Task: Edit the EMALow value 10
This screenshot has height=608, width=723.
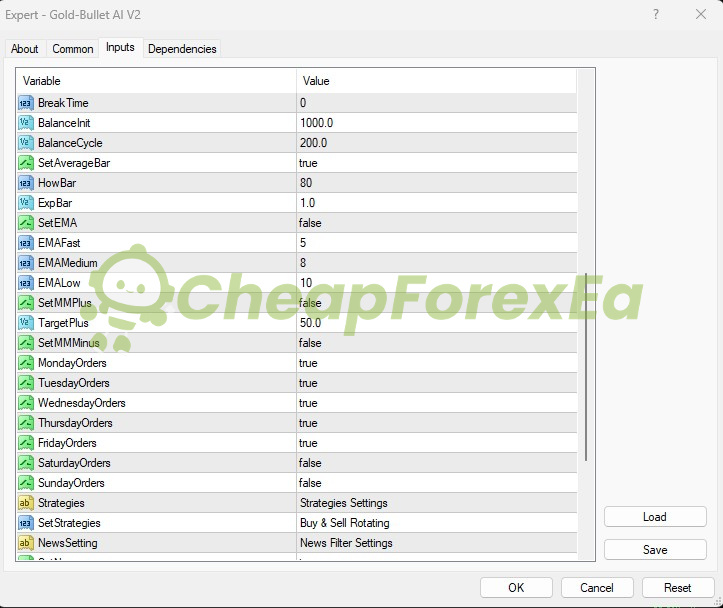Action: pyautogui.click(x=437, y=283)
